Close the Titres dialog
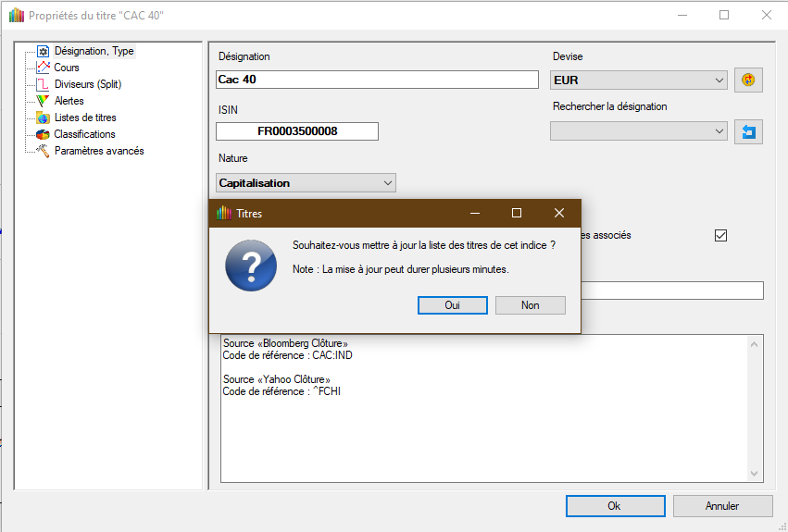This screenshot has width=788, height=532. (559, 213)
